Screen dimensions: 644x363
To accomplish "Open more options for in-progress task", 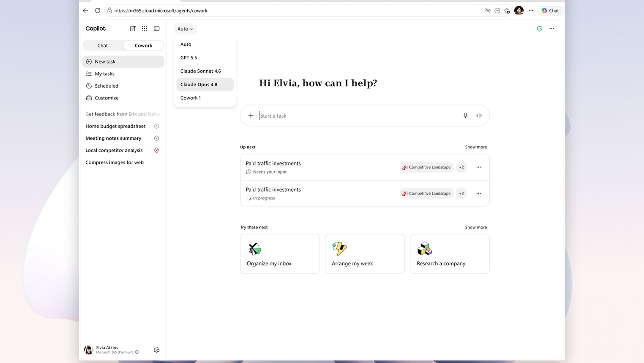I will click(479, 193).
